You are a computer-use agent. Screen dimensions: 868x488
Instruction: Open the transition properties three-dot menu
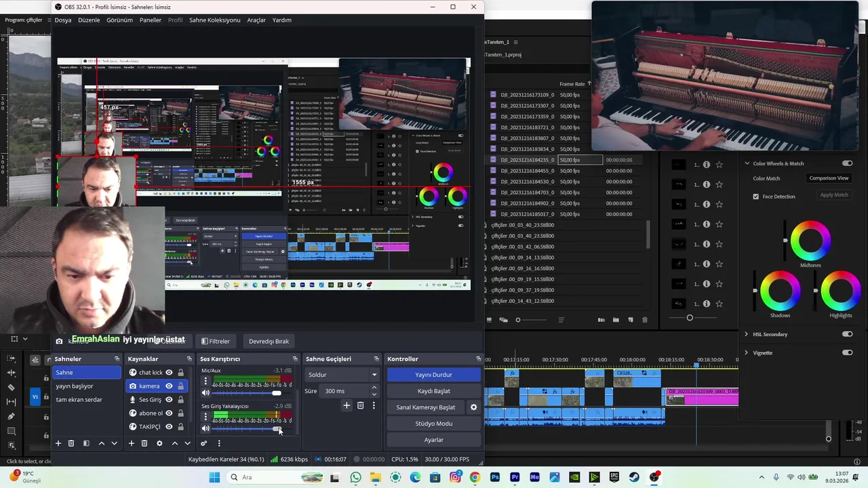coord(373,405)
